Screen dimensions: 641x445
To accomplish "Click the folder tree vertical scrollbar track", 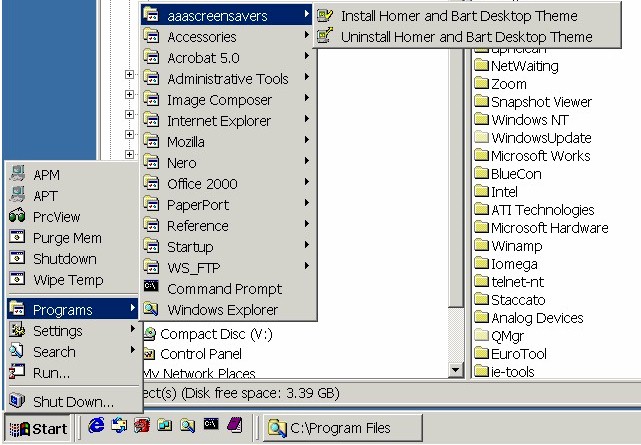I will click(455, 335).
